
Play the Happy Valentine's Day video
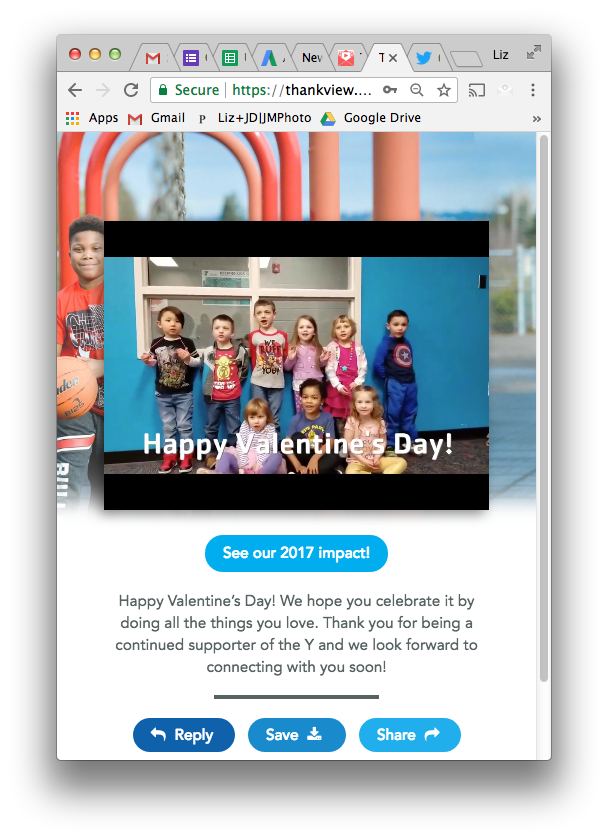[x=296, y=365]
